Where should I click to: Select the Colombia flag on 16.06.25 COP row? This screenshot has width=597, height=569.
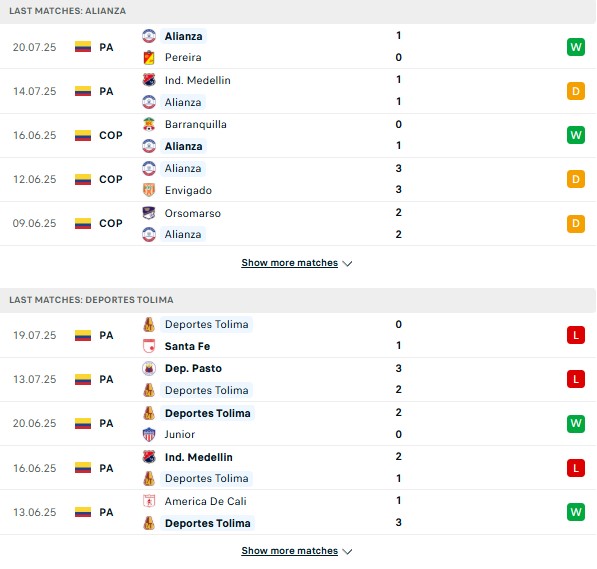point(83,135)
